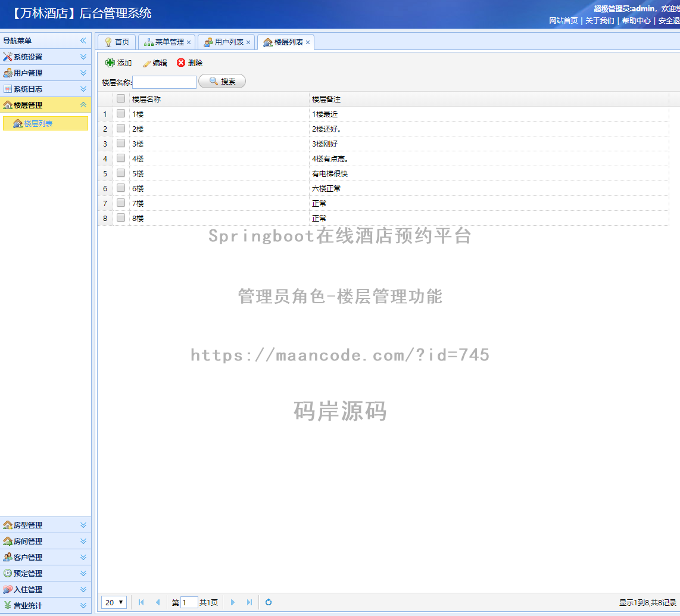The height and width of the screenshot is (616, 680).
Task: Check the row for 5楼
Action: tap(121, 173)
